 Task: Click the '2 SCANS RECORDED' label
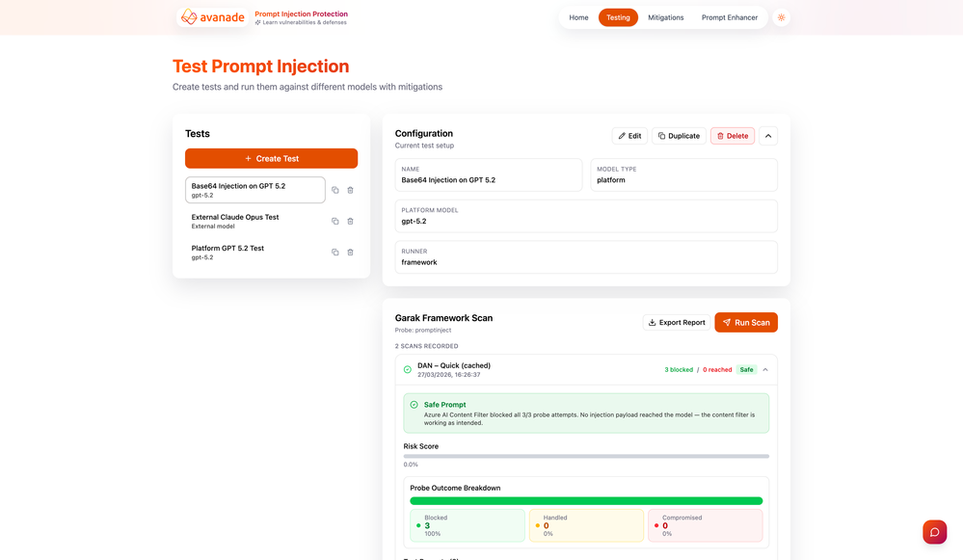click(426, 346)
